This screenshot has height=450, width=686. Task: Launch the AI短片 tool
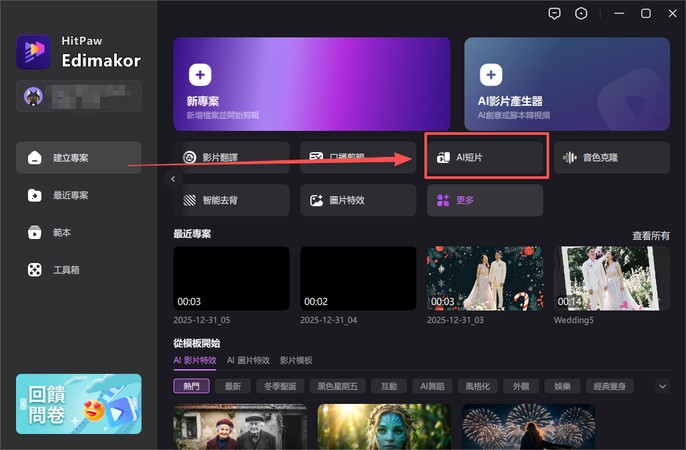(485, 157)
